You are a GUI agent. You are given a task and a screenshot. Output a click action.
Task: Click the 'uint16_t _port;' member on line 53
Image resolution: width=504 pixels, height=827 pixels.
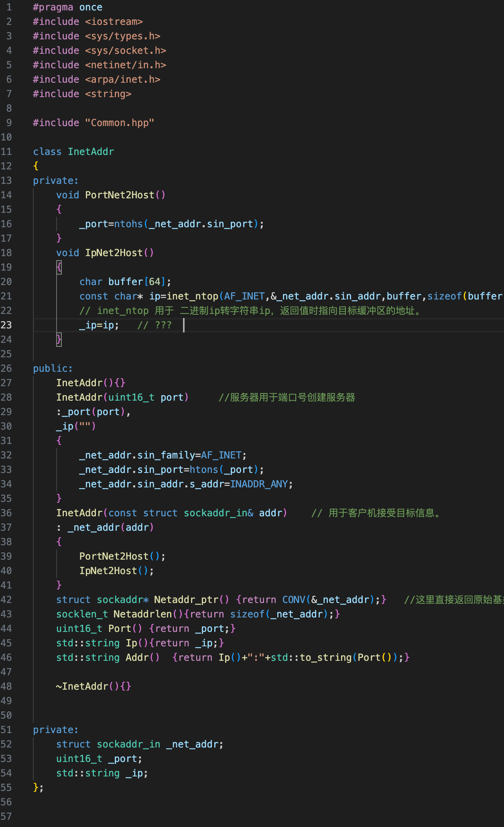tap(99, 759)
